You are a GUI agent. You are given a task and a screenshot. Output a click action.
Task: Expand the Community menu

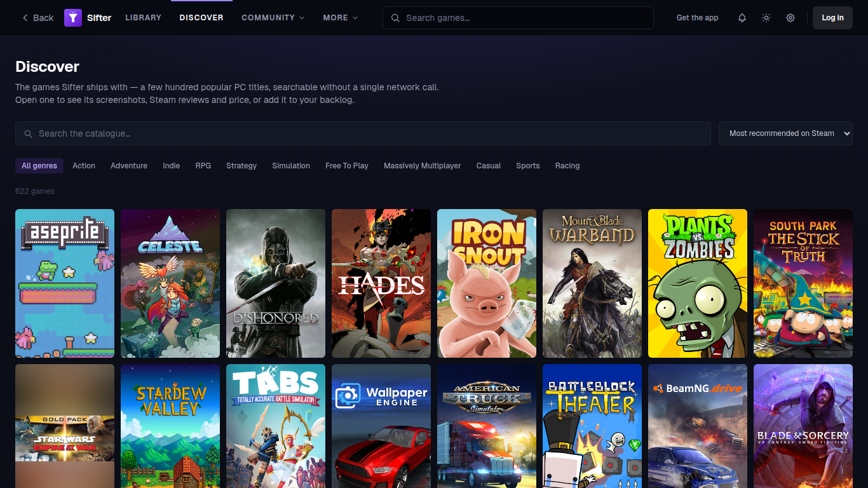pyautogui.click(x=273, y=18)
